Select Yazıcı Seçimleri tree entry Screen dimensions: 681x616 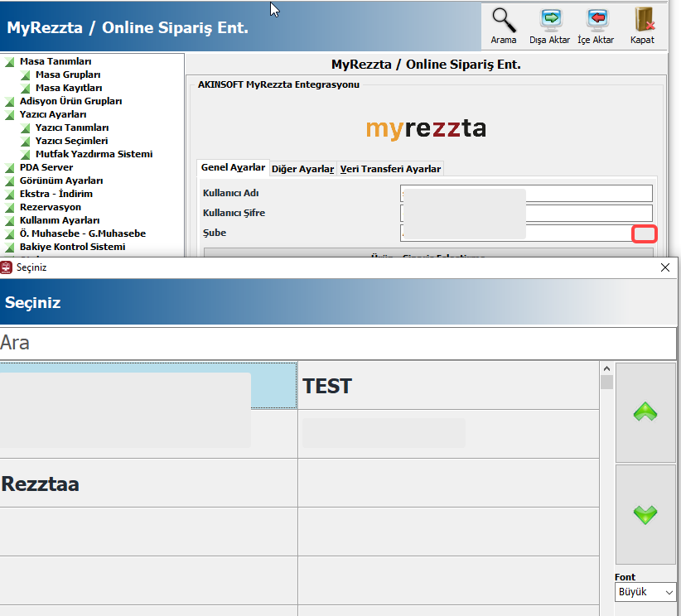[71, 141]
